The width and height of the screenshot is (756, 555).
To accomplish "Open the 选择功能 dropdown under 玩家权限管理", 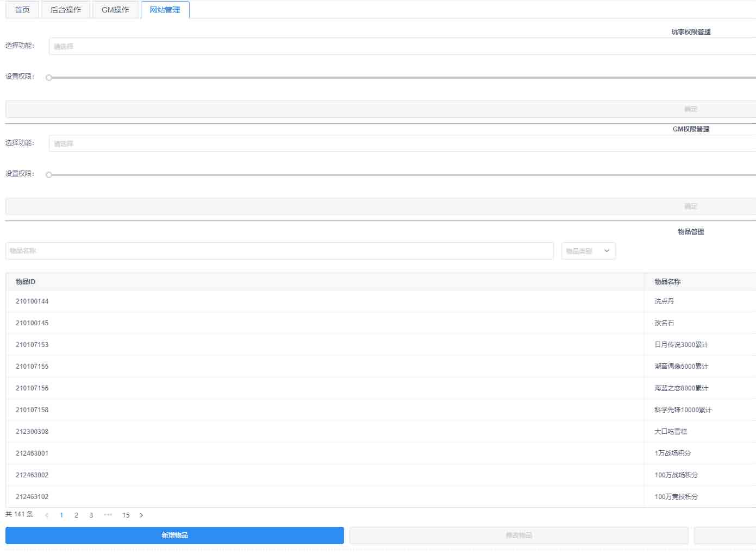I will pos(402,47).
